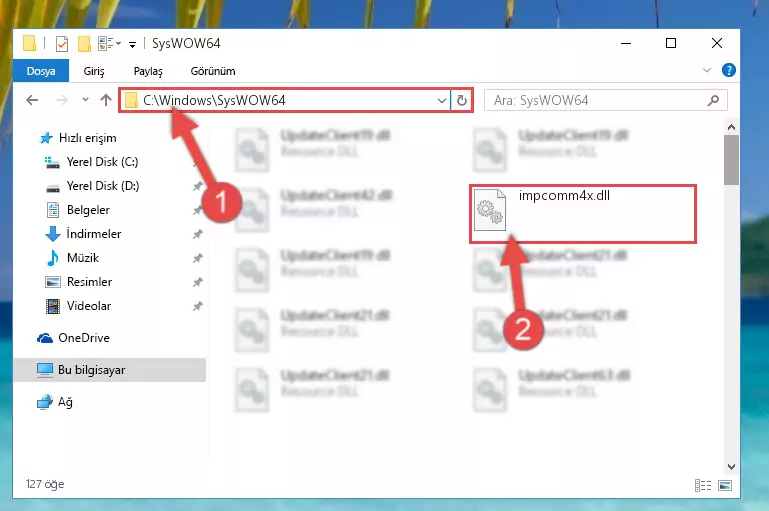Click the İndirmeler blue download arrow icon

[x=53, y=234]
